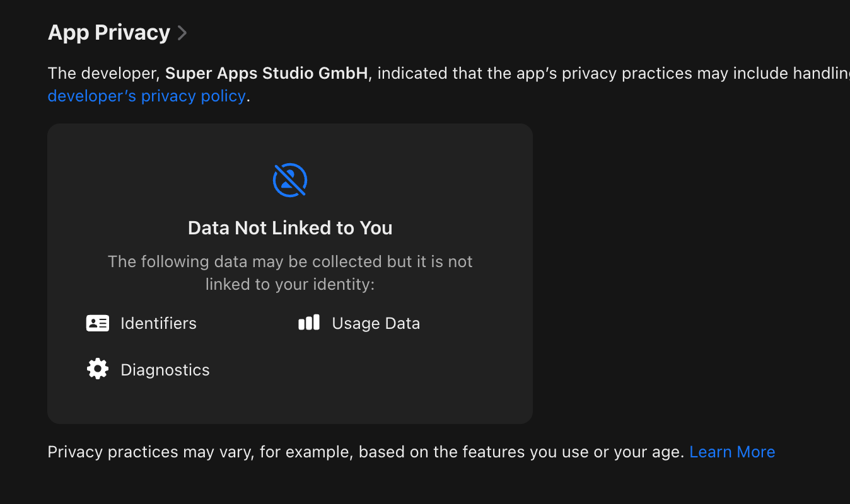Select the Diagnostics label
850x504 pixels.
point(165,370)
